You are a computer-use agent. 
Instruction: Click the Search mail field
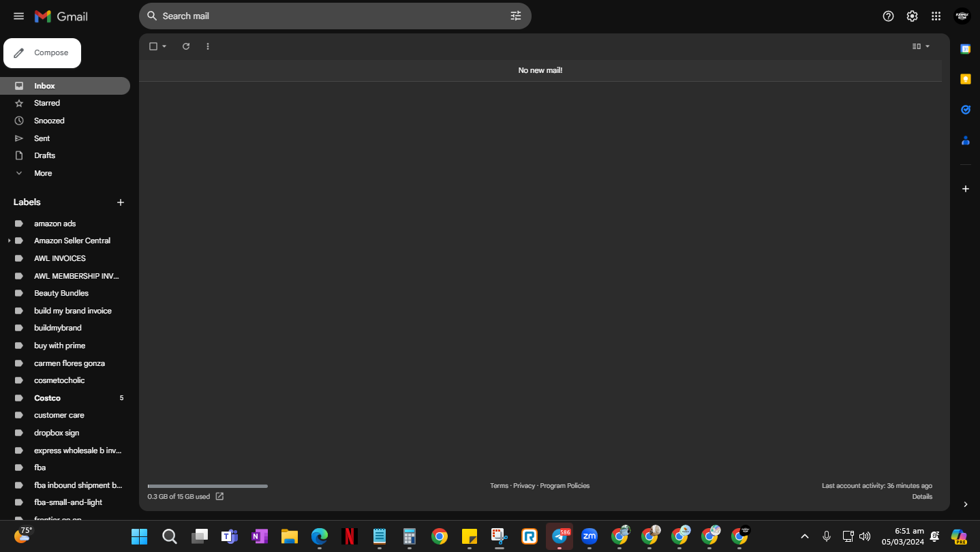[x=334, y=16]
